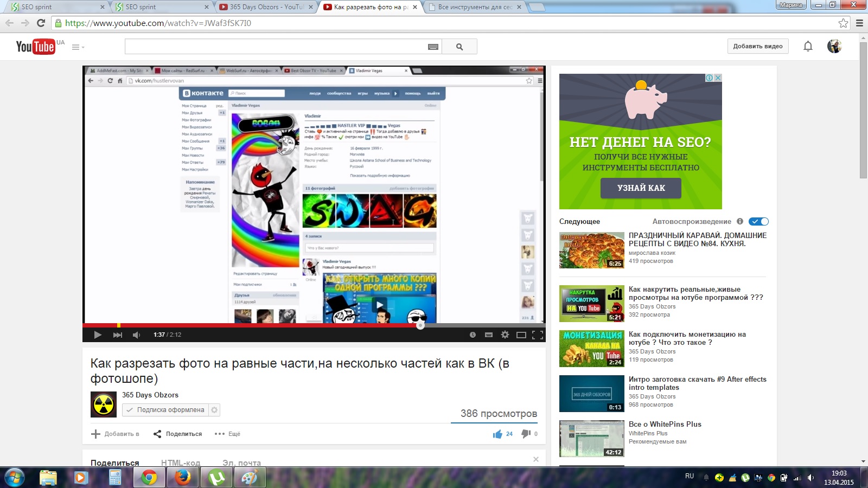Toggle subtitles in the player
This screenshot has height=488, width=868.
[489, 335]
